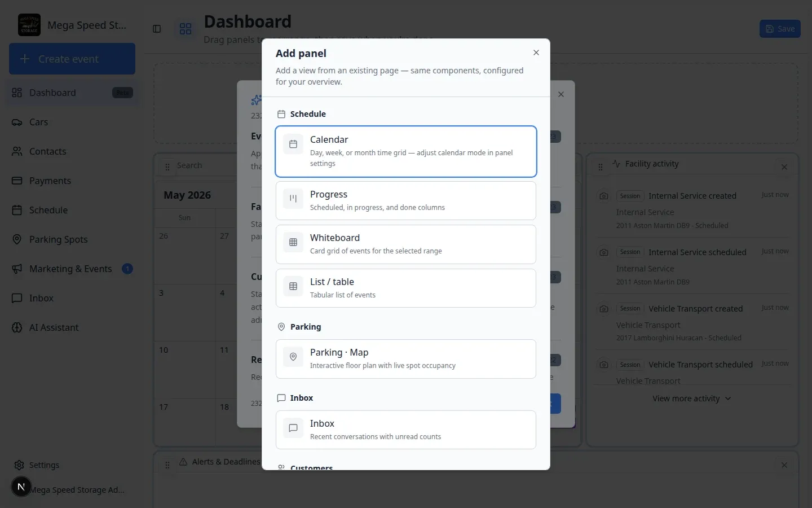The width and height of the screenshot is (812, 508).
Task: Click the Create event button
Action: tap(72, 59)
